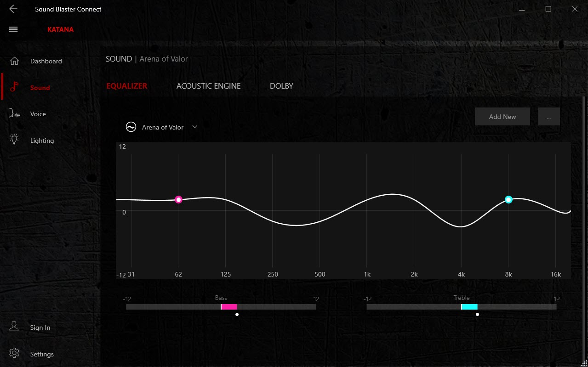Select the pink 62 Hz equalizer node
The width and height of the screenshot is (588, 367).
click(179, 199)
